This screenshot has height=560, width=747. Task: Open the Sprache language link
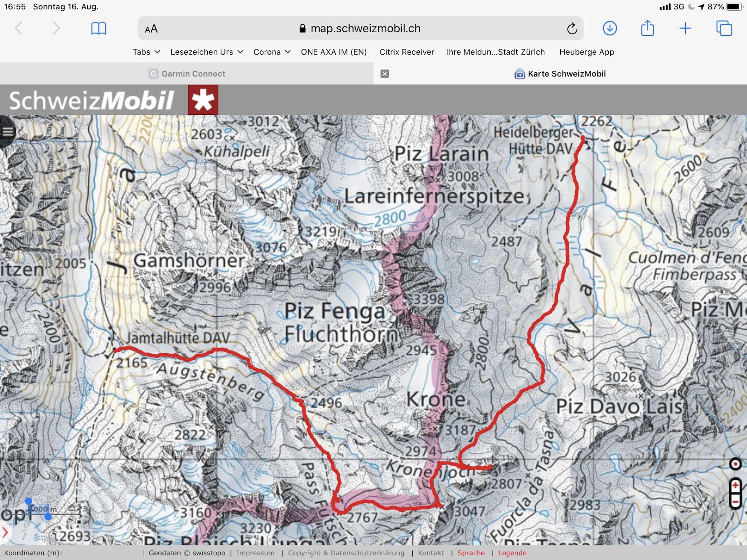coord(471,553)
